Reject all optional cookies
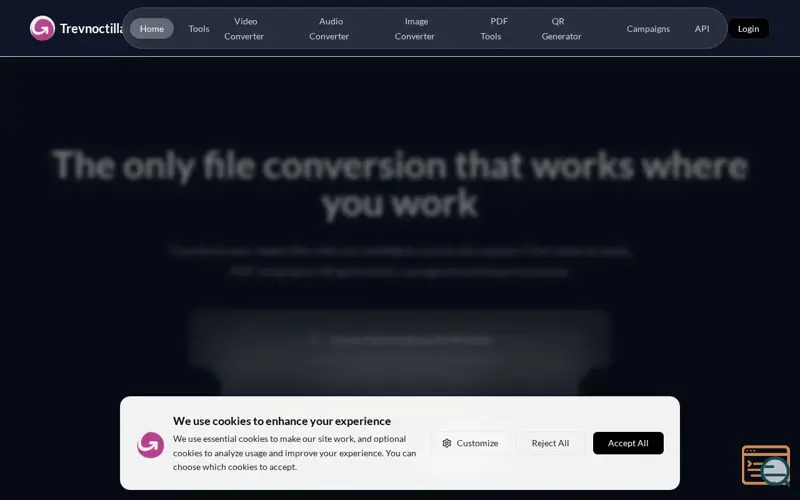800x500 pixels. coord(550,443)
